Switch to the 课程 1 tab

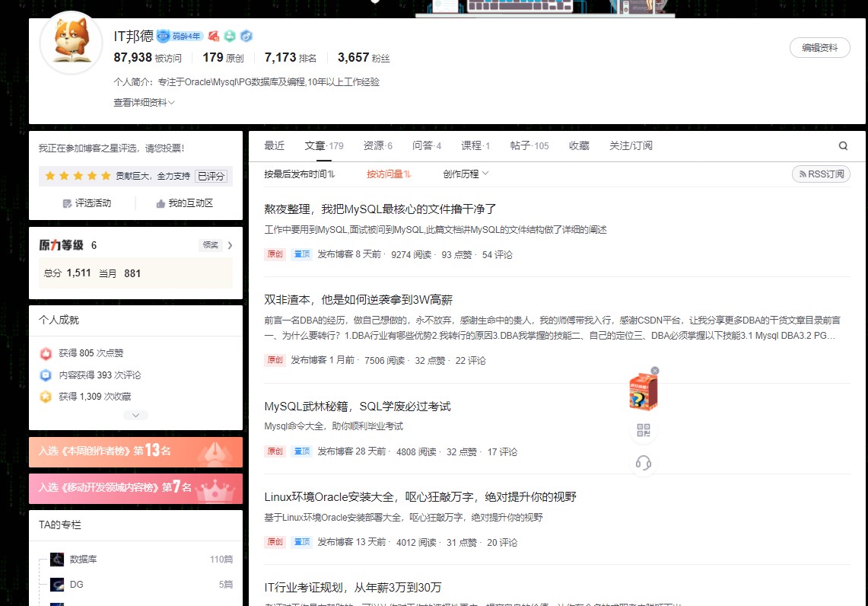[x=475, y=145]
